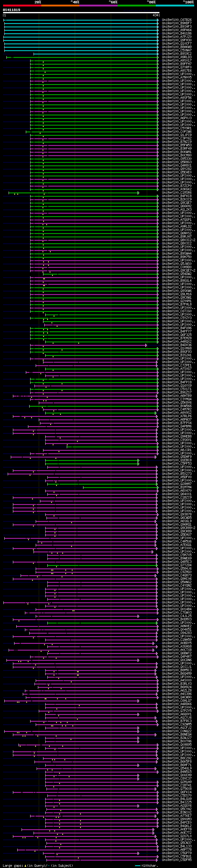
Task: Click the white query sequence bar
Action: [x=81, y=13]
